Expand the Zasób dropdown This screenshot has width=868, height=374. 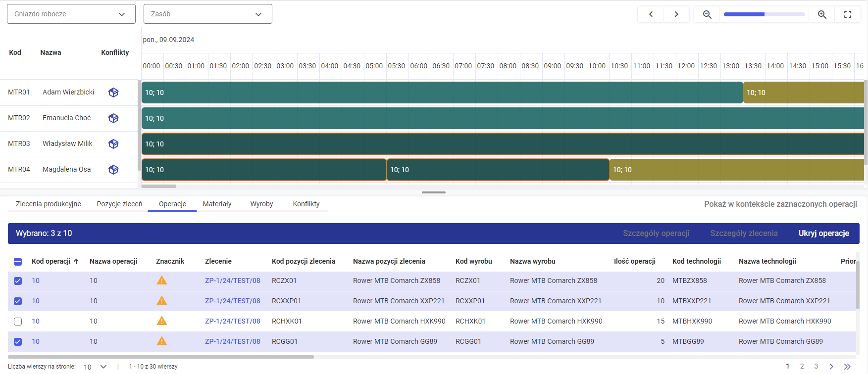tap(207, 14)
